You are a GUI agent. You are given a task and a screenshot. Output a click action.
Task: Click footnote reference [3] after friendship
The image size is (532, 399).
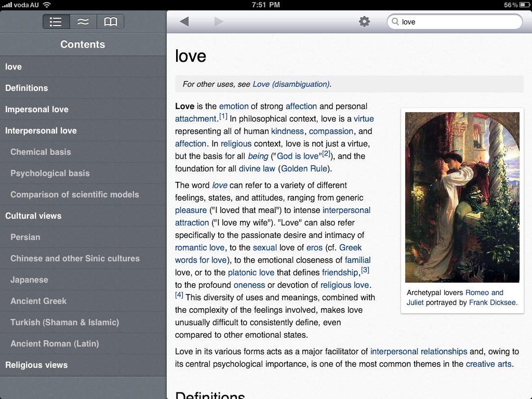[x=365, y=270]
